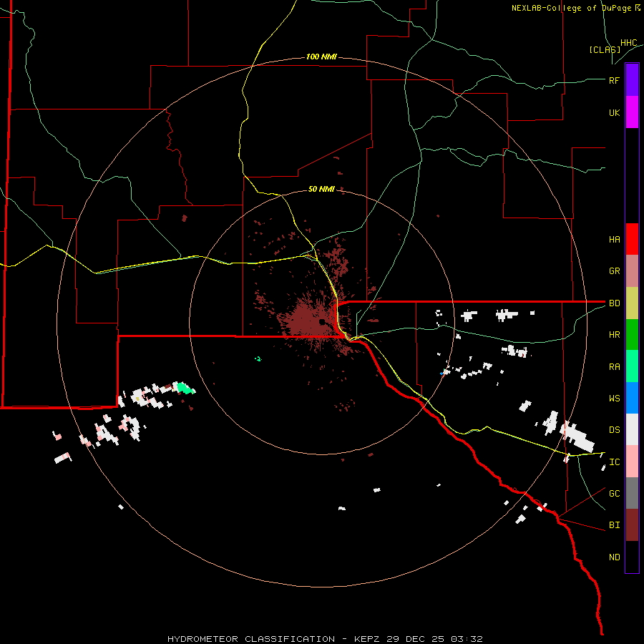Image resolution: width=644 pixels, height=644 pixels.
Task: Click the NEXLAB-College of DuPage credit text
Action: [576, 8]
